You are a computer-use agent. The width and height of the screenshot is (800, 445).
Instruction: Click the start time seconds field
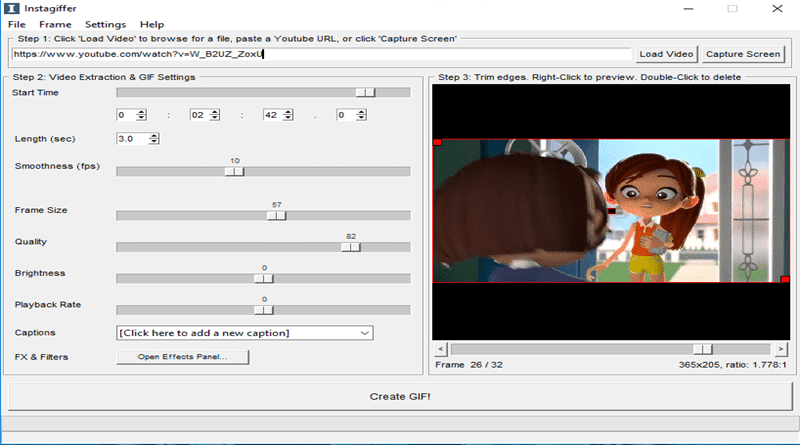(273, 115)
